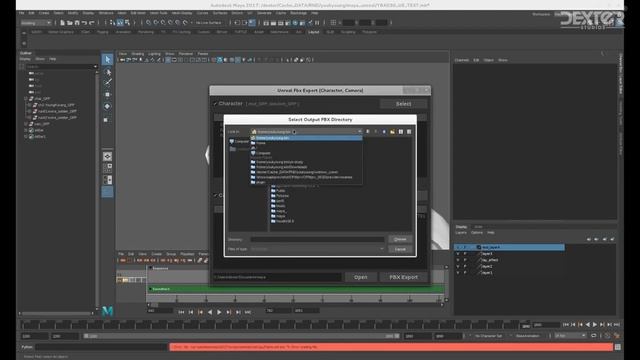Click the Redo icon in status line

coord(92,23)
